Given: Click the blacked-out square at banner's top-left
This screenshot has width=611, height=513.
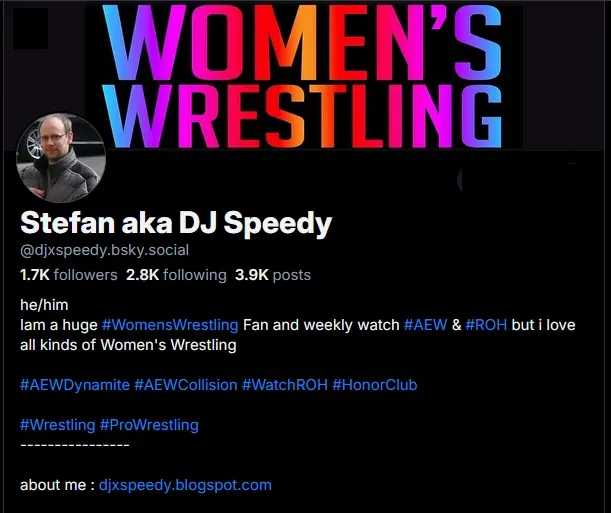Looking at the screenshot, I should pos(30,28).
